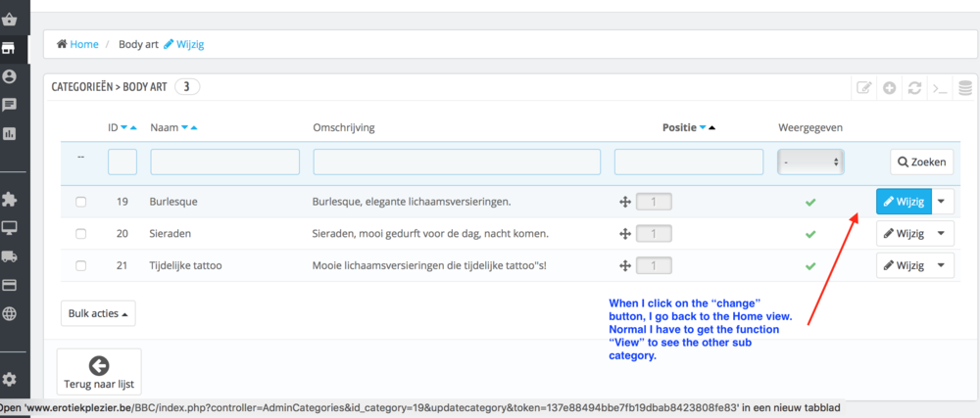Sort ID column ascending arrow
Viewport: 980px width, 418px height.
(133, 127)
